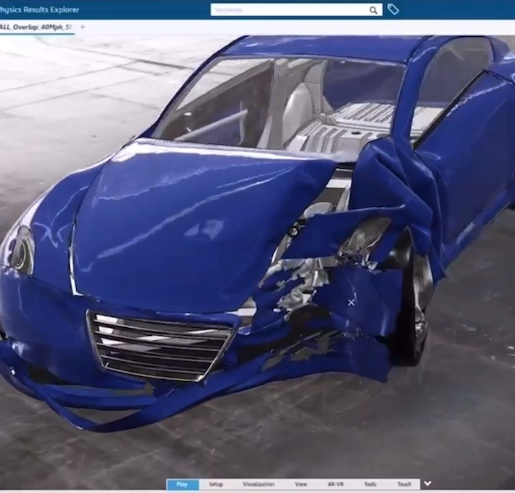This screenshot has width=515, height=493.
Task: Open the Visualization tab
Action: 258,484
